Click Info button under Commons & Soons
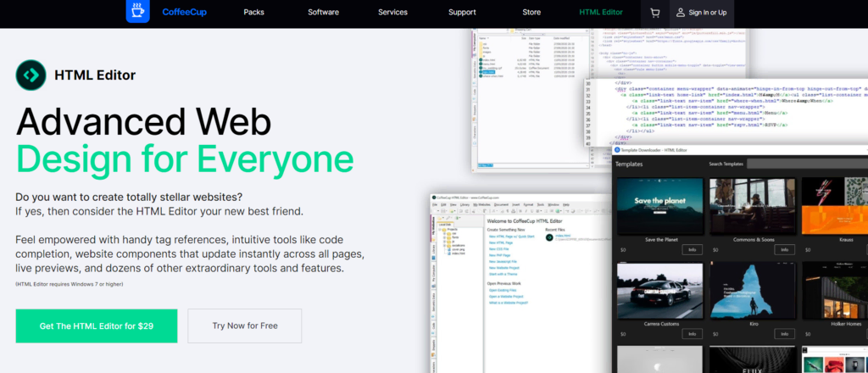The height and width of the screenshot is (373, 868). 784,250
